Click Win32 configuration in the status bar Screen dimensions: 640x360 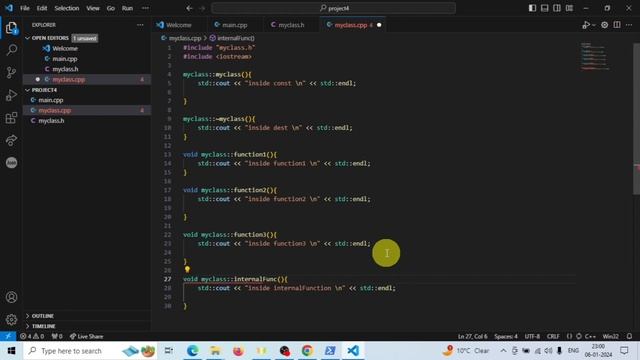611,336
